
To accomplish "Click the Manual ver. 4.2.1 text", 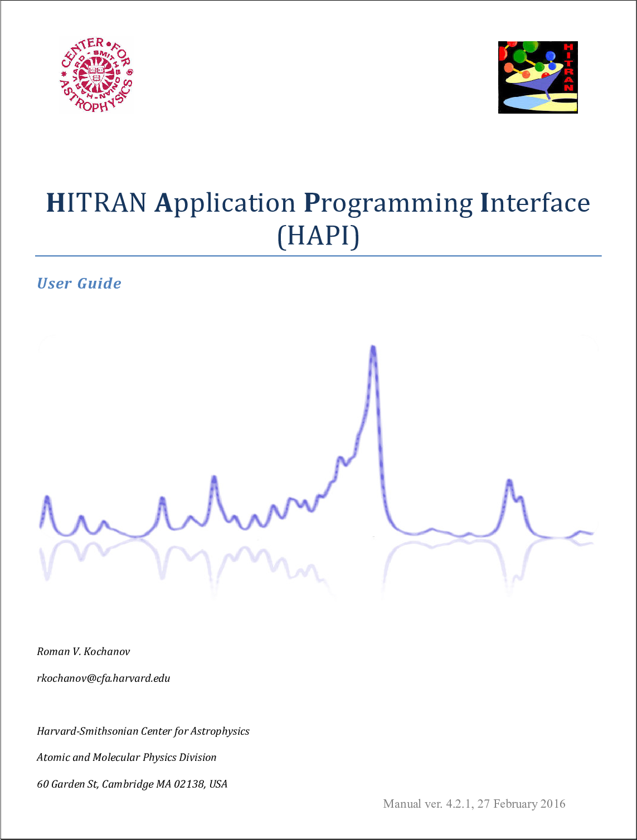I will click(x=474, y=804).
